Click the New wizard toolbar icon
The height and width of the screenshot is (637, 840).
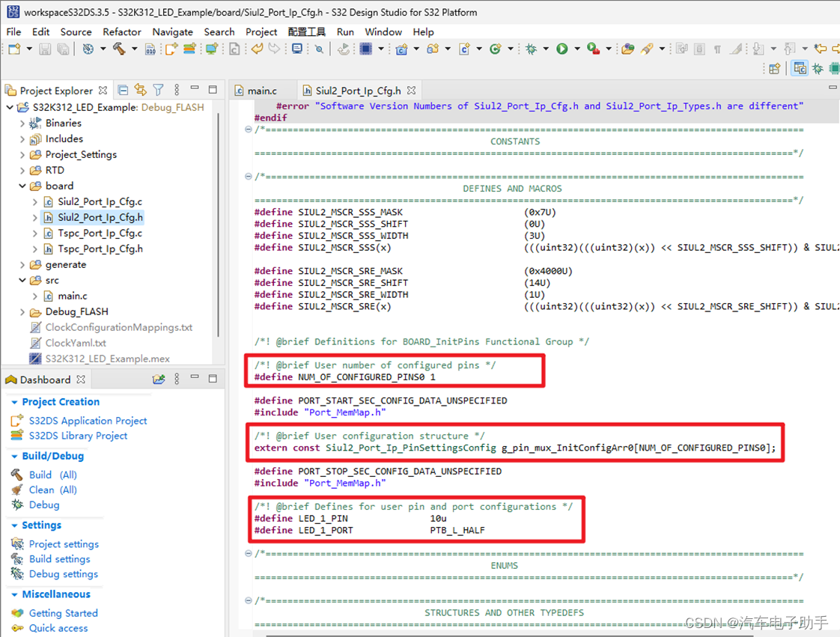point(14,49)
